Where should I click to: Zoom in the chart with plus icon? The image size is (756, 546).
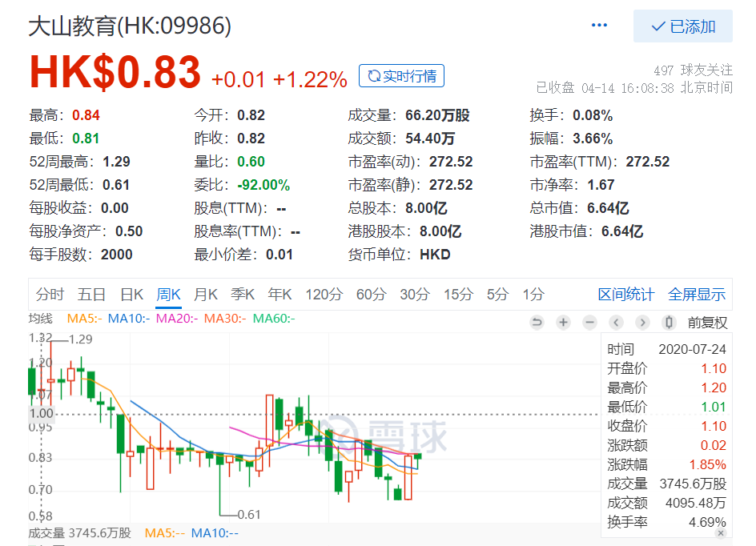[563, 323]
